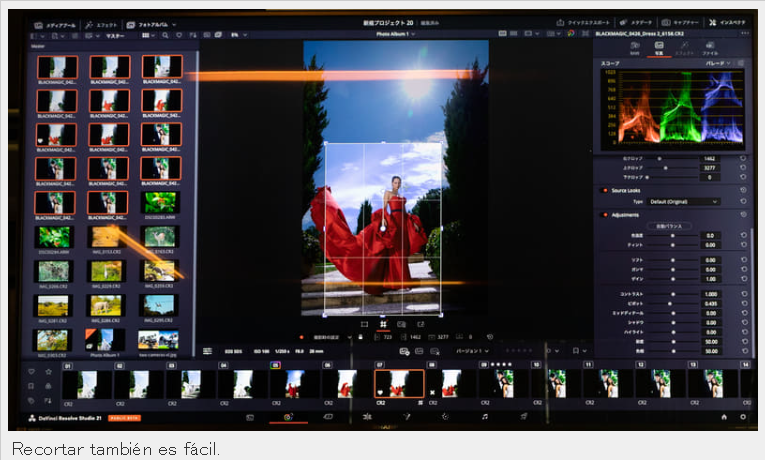Open the Inspector panel tab in top bar
Screen dimensions: 765x460
click(x=727, y=22)
